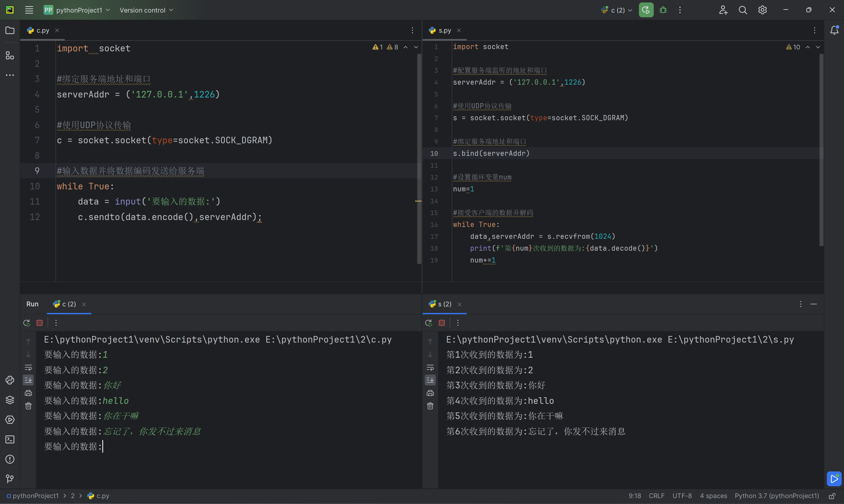Toggle scroll to end in s (2) console

430,380
